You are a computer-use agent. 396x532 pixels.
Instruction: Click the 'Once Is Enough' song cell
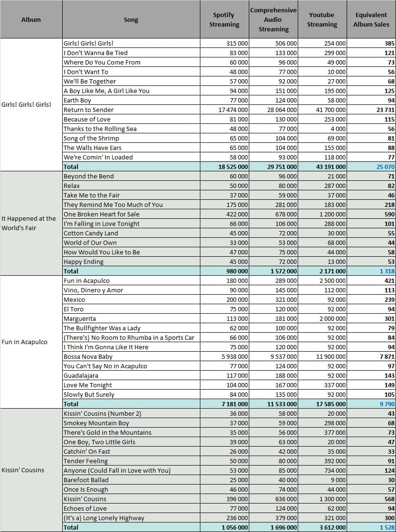pyautogui.click(x=131, y=490)
